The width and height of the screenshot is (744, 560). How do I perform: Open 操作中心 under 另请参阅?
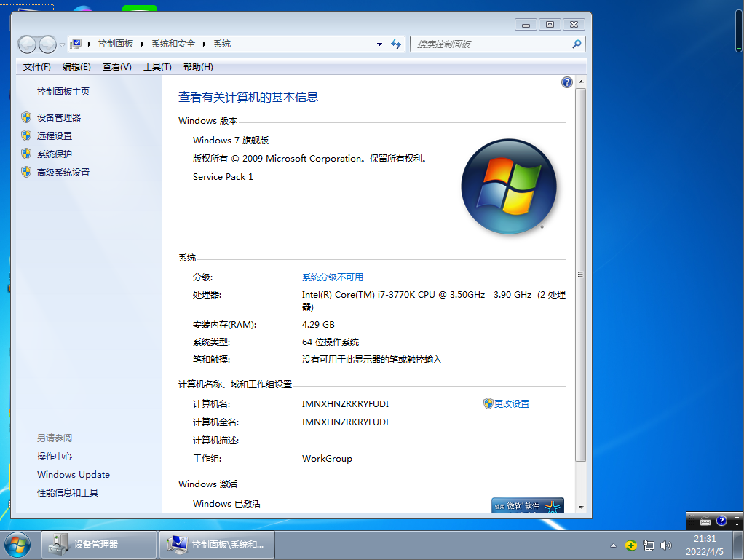click(x=55, y=456)
